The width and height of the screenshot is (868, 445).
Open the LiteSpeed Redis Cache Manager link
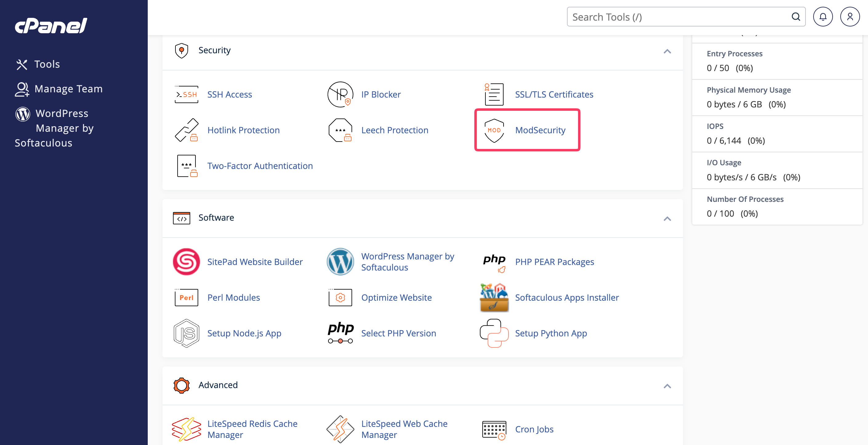[x=252, y=429]
